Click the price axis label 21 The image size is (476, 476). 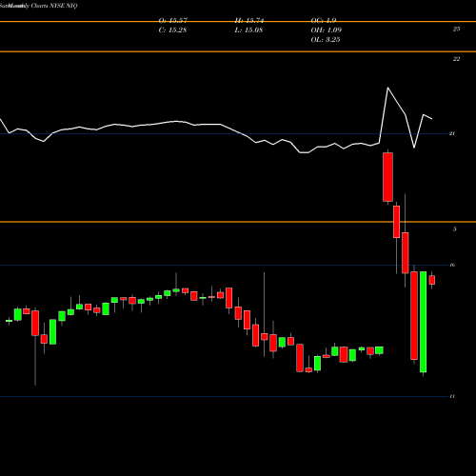click(452, 133)
